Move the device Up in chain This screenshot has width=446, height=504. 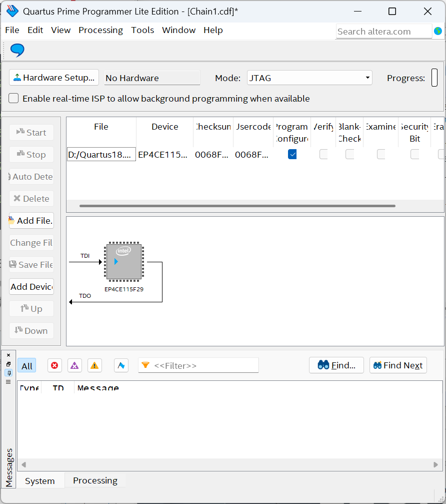point(31,309)
